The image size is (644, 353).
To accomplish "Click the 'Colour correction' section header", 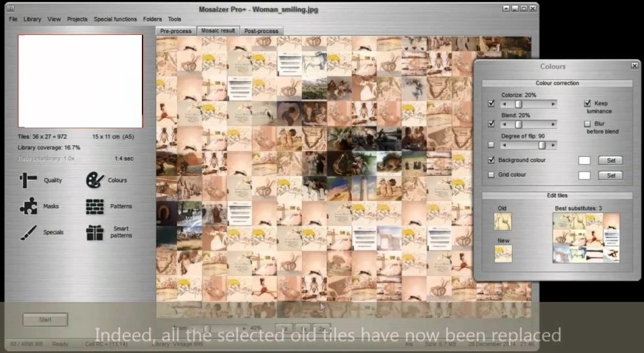I will pos(557,83).
